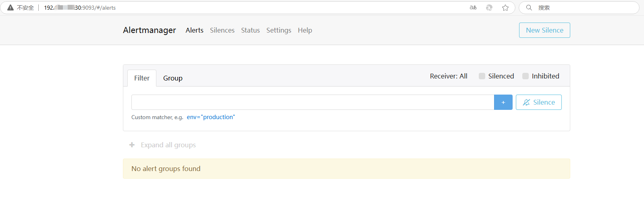644x198 pixels.
Task: Open the Receiver: All dropdown
Action: (449, 76)
